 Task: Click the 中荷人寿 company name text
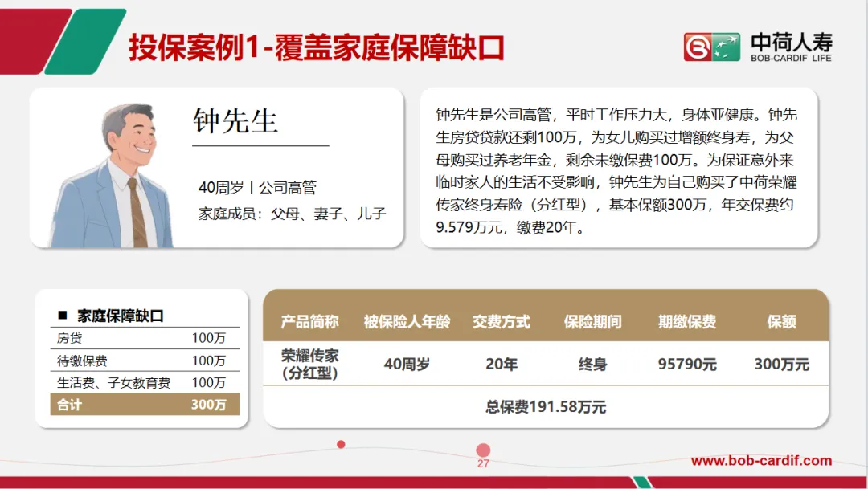click(792, 42)
